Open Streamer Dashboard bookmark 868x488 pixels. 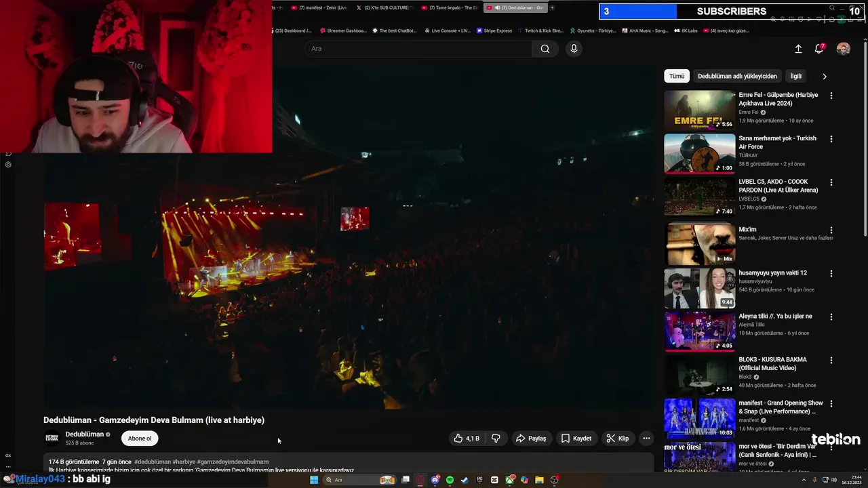pos(343,30)
